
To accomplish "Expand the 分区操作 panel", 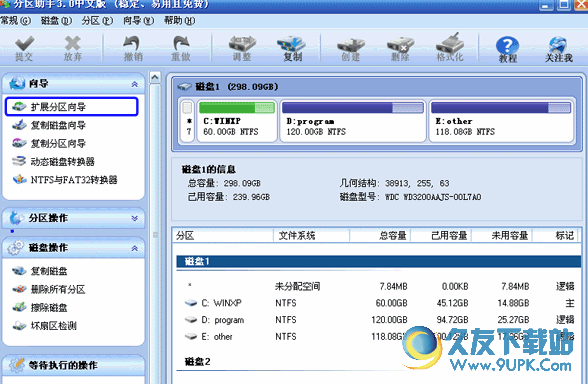I will pos(134,218).
